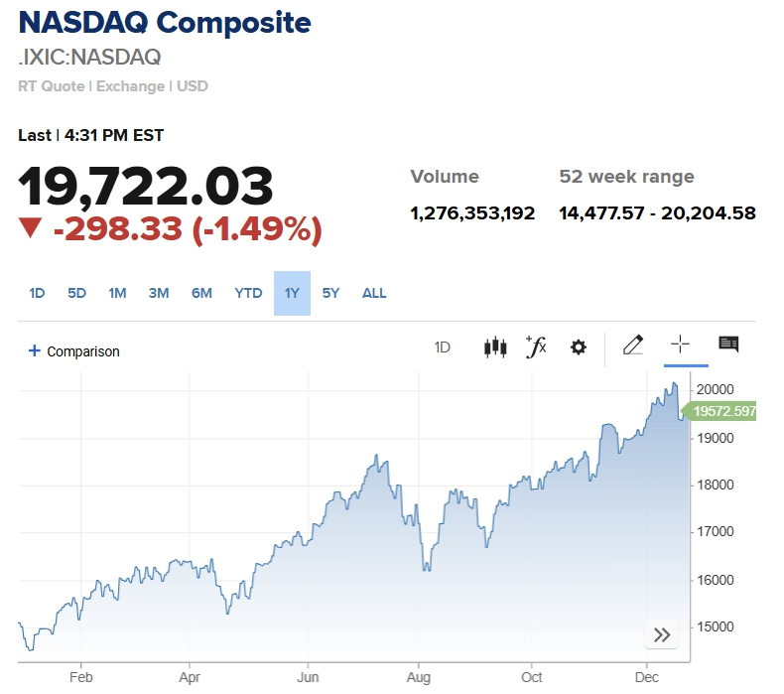Screen dimensions: 784x694
Task: Switch to 1M time range
Action: [x=117, y=293]
